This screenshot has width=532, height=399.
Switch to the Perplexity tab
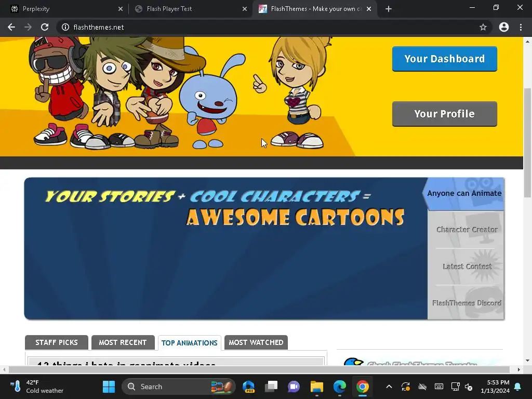[x=64, y=9]
